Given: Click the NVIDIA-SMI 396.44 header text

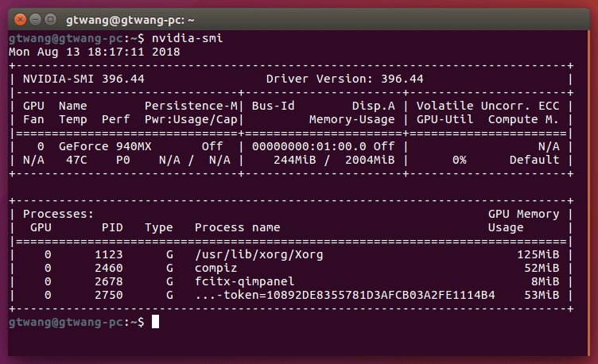Looking at the screenshot, I should (x=83, y=79).
